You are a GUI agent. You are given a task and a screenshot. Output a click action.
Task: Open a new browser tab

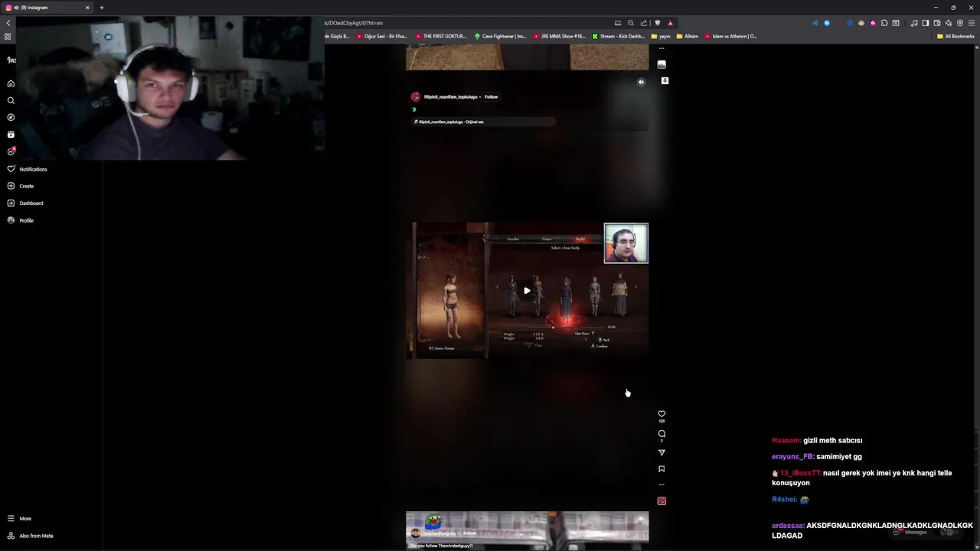pos(101,8)
